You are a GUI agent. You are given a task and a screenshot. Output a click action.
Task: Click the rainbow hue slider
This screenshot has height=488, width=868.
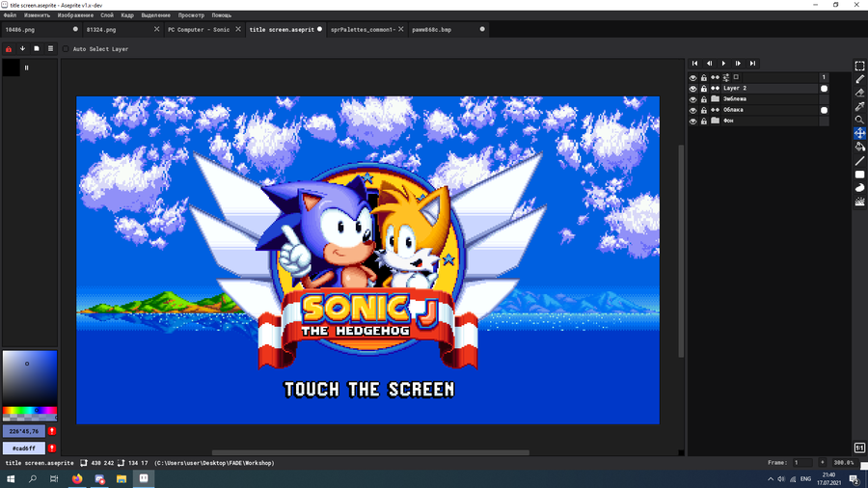30,411
